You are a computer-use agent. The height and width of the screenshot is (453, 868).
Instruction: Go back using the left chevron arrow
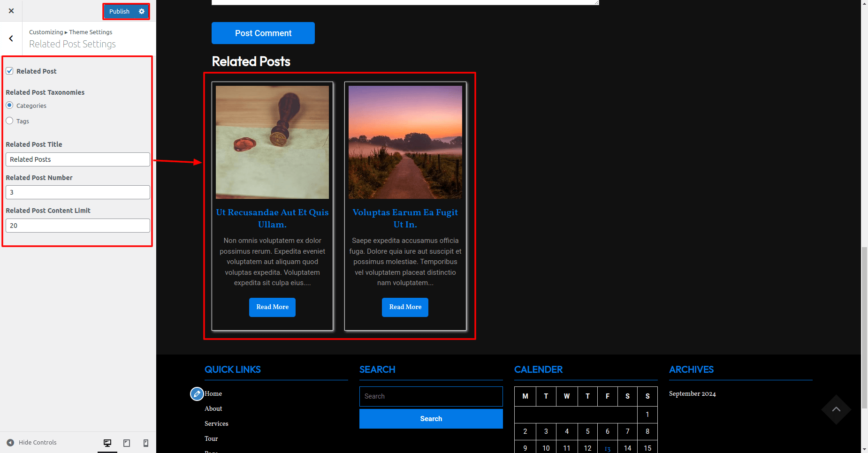tap(11, 38)
